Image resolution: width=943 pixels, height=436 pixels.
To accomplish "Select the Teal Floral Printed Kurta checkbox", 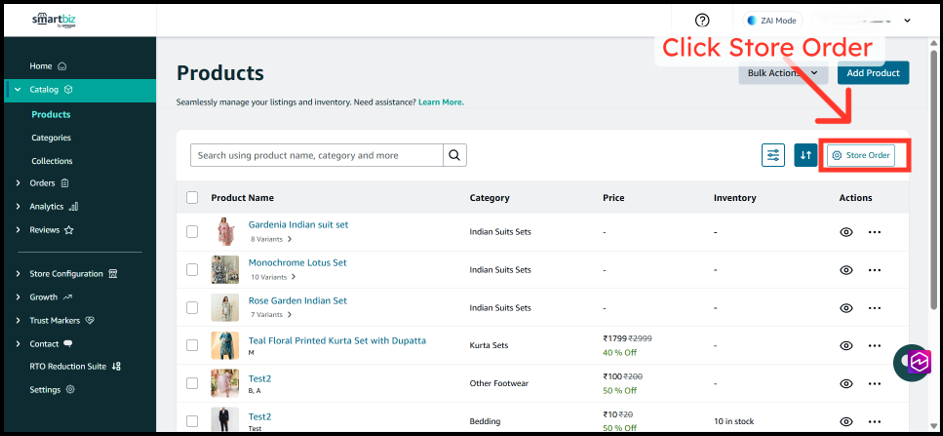I will 192,345.
